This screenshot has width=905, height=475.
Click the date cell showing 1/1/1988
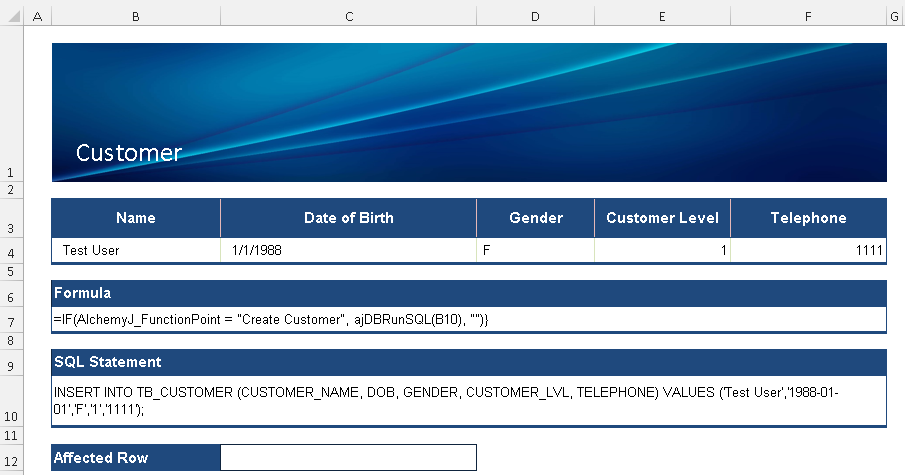[x=348, y=251]
